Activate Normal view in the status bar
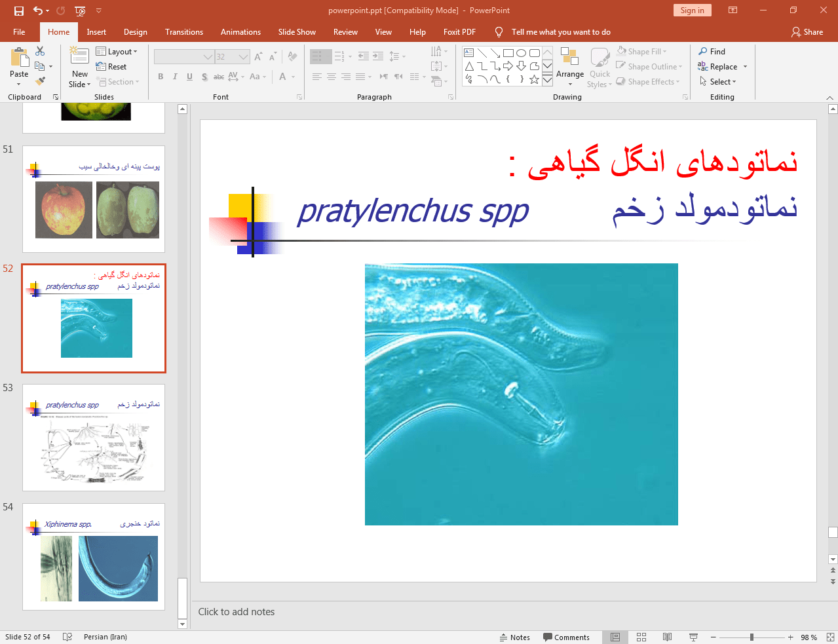 point(615,637)
